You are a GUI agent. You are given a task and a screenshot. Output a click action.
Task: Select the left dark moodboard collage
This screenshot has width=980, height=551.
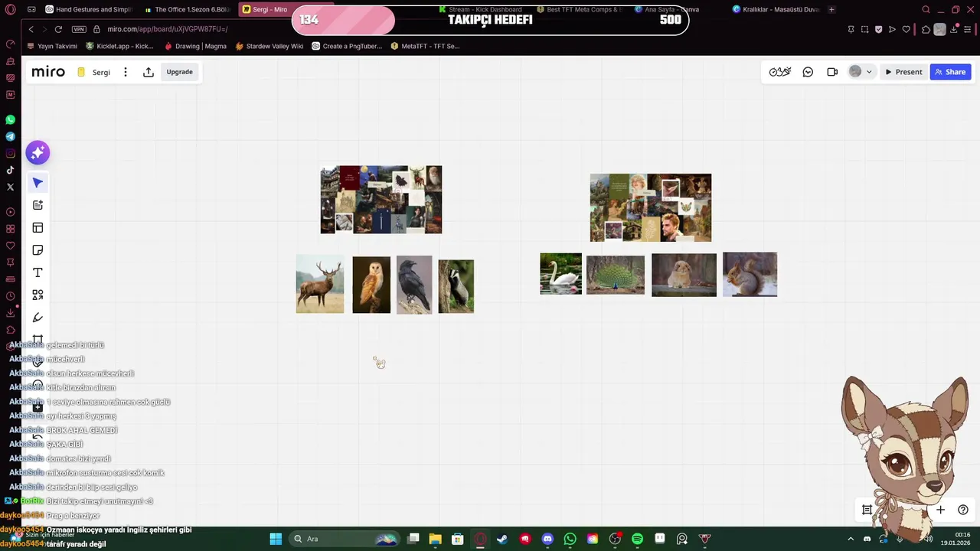click(381, 200)
